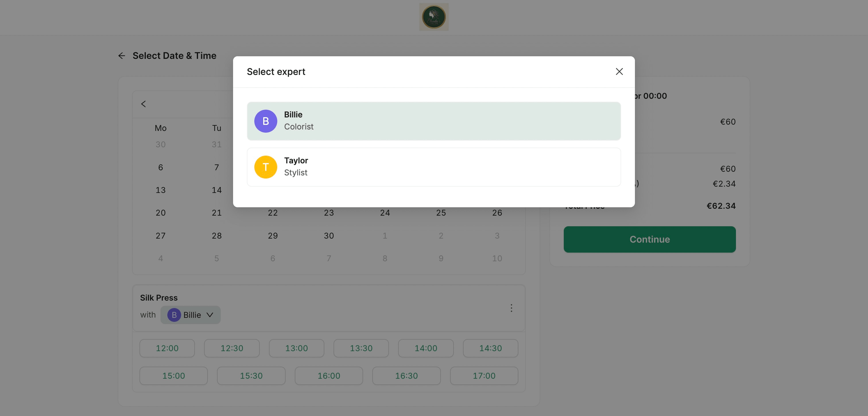Navigate to the previous month with the chevron
The width and height of the screenshot is (868, 416).
tap(143, 104)
